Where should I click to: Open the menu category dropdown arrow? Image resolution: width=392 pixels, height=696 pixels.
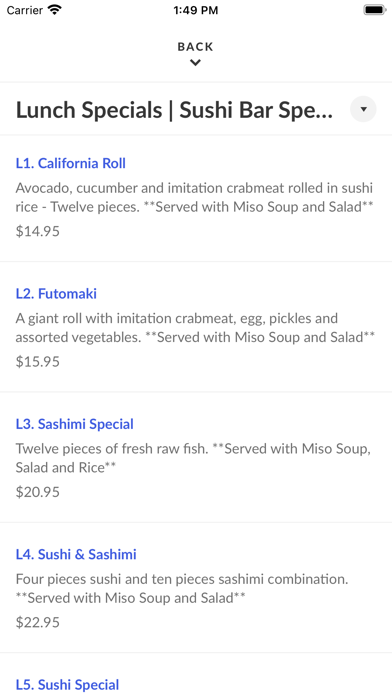pyautogui.click(x=363, y=109)
